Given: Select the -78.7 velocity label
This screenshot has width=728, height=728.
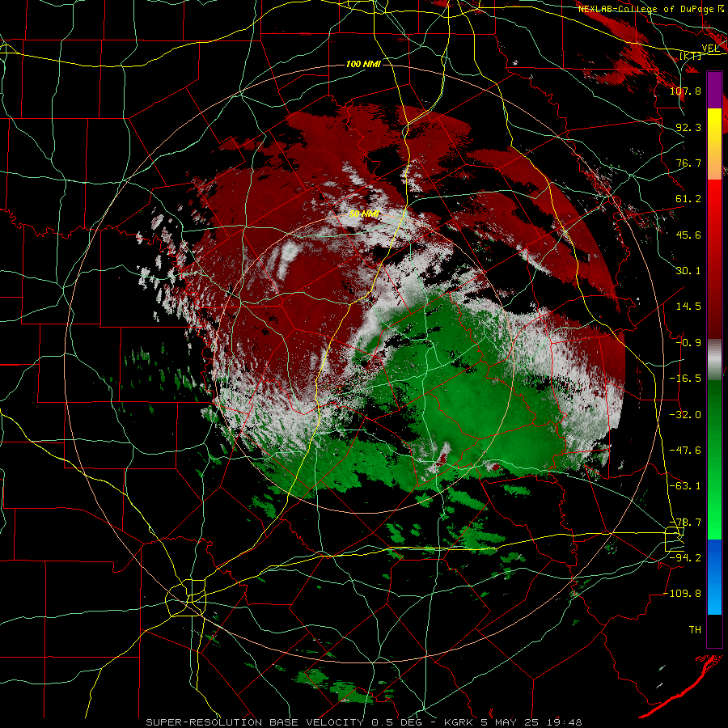Looking at the screenshot, I should click(685, 523).
